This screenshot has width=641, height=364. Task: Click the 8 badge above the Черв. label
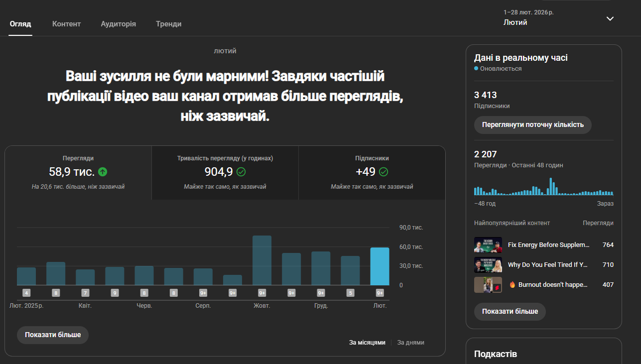[x=144, y=293]
